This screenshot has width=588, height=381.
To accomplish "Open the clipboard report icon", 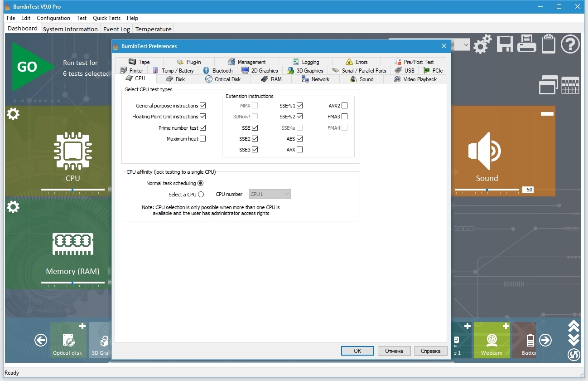I will (548, 44).
